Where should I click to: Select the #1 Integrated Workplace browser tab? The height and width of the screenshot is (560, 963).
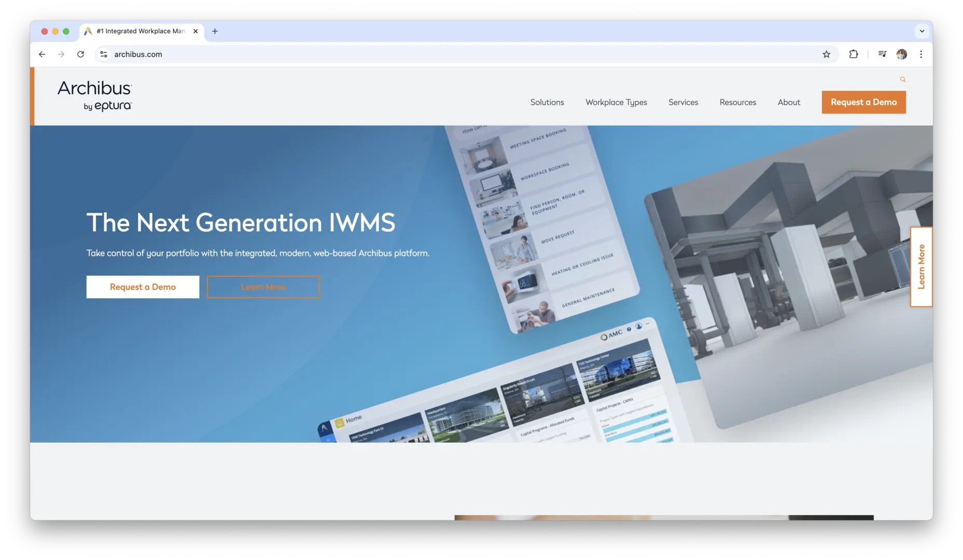click(x=141, y=31)
